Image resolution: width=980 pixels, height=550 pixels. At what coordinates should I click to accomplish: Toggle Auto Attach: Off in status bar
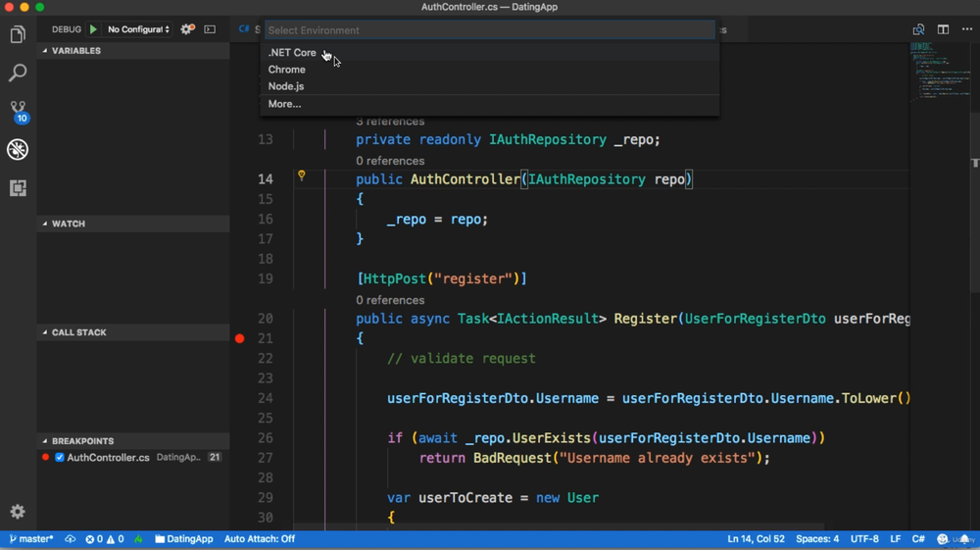[260, 539]
